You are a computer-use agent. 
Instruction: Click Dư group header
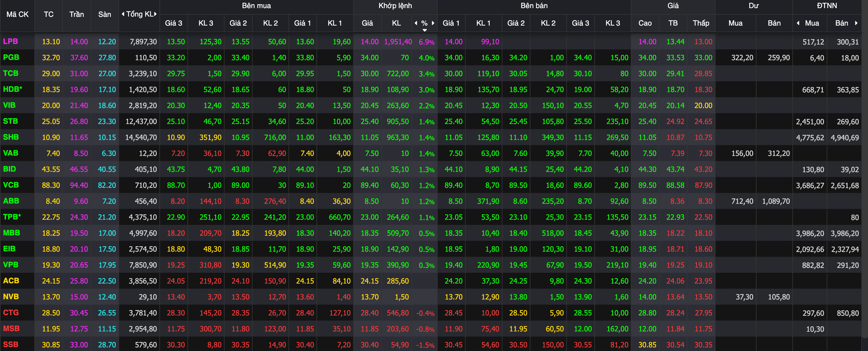pos(754,6)
